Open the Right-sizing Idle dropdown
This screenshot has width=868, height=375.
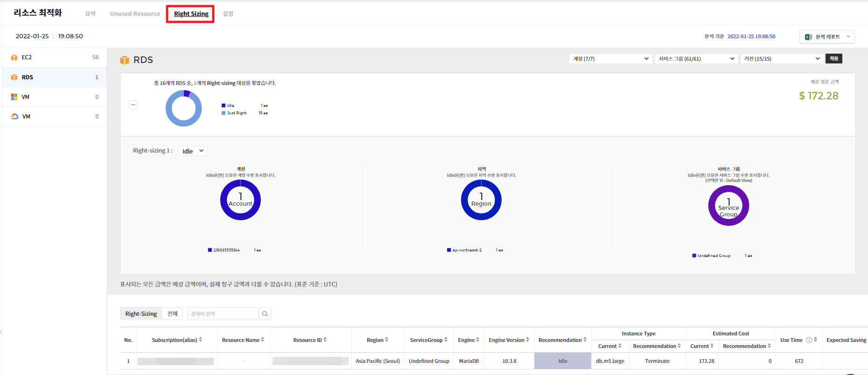[193, 151]
